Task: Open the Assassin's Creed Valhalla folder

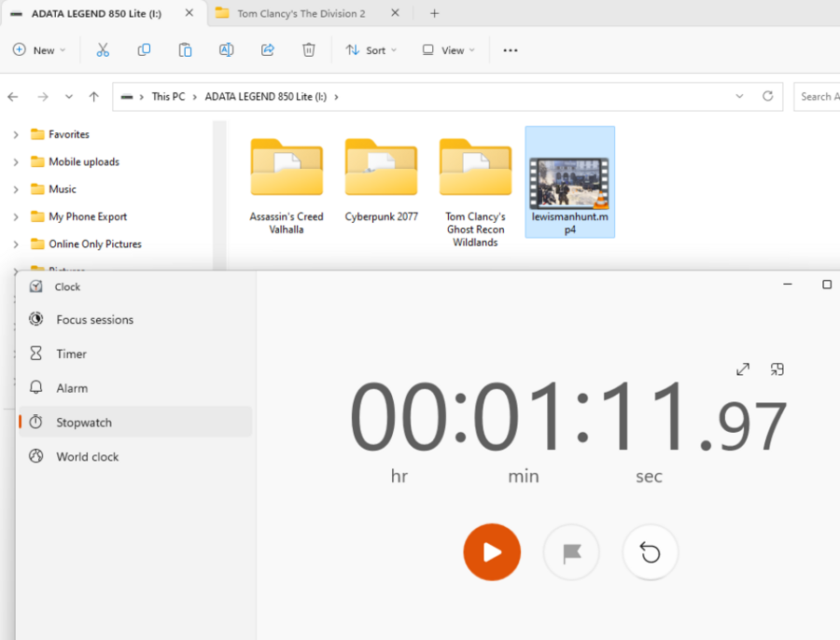Action: [287, 186]
